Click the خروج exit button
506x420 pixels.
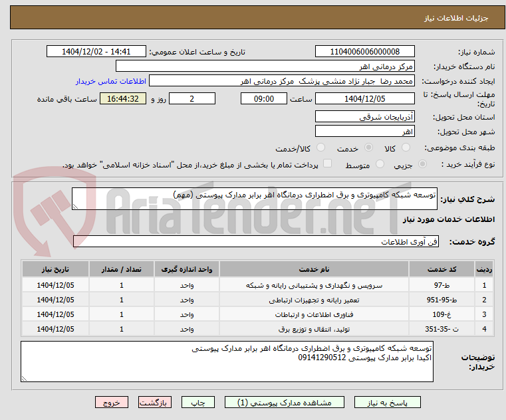point(111,402)
